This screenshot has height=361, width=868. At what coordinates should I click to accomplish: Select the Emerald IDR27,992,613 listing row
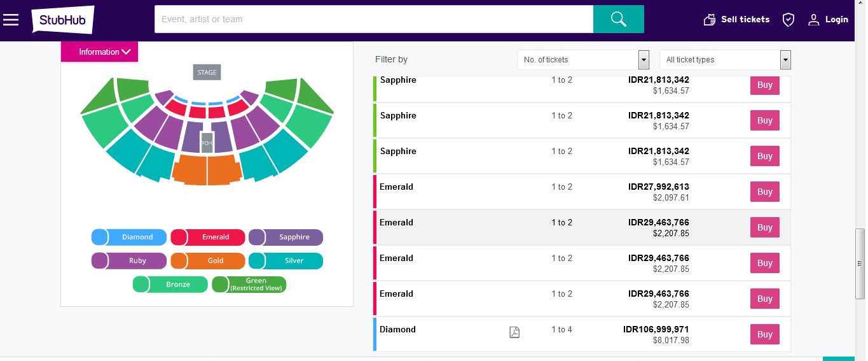coord(582,192)
